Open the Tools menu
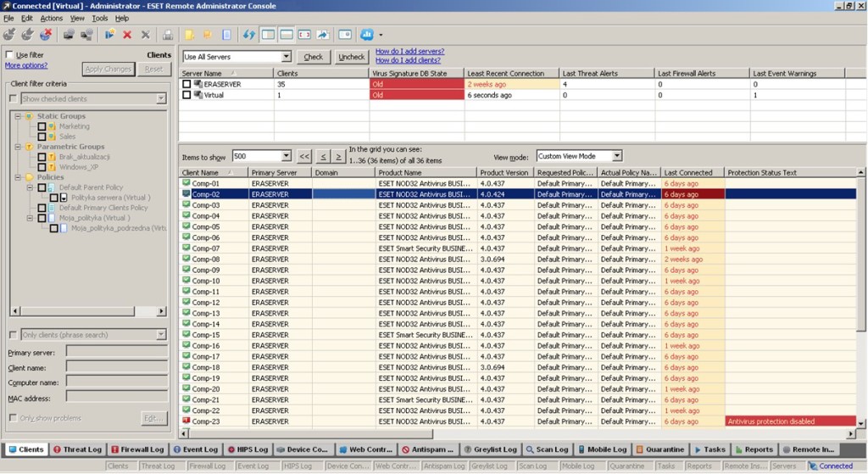This screenshot has height=474, width=868. coord(100,19)
